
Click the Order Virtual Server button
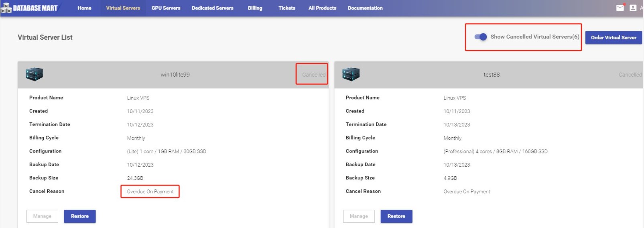point(613,38)
